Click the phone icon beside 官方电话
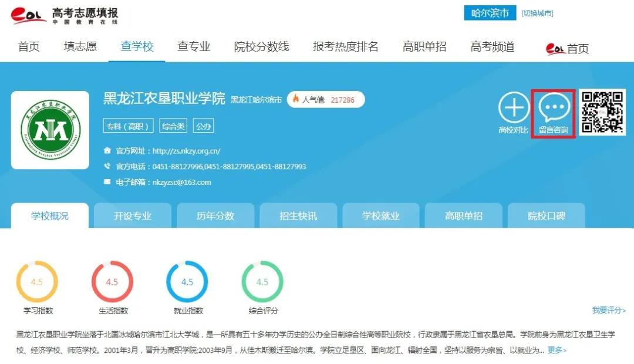634x364 pixels. (107, 166)
